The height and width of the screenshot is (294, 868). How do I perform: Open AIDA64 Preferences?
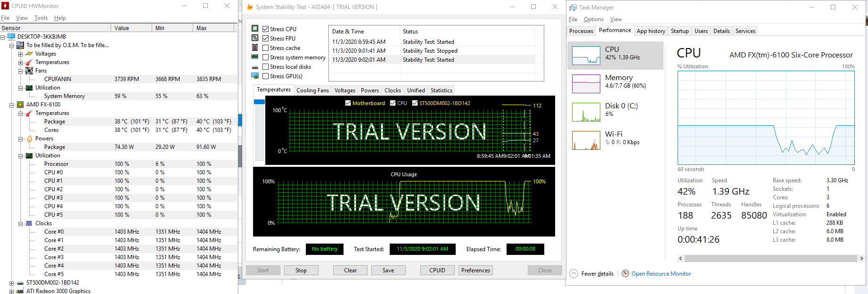[476, 270]
